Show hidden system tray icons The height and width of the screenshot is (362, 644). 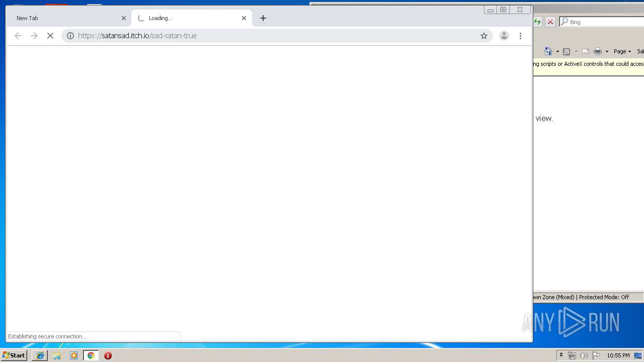561,355
